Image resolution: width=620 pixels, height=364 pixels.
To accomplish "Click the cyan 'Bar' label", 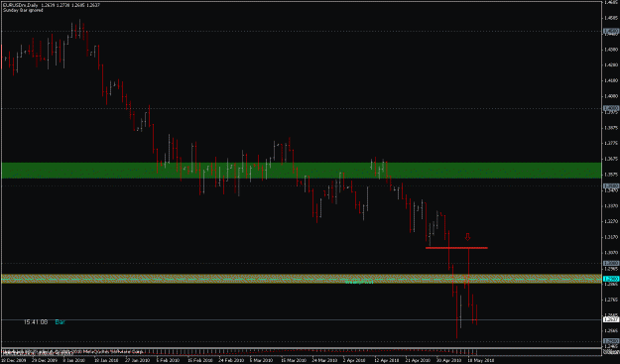I will coord(61,322).
